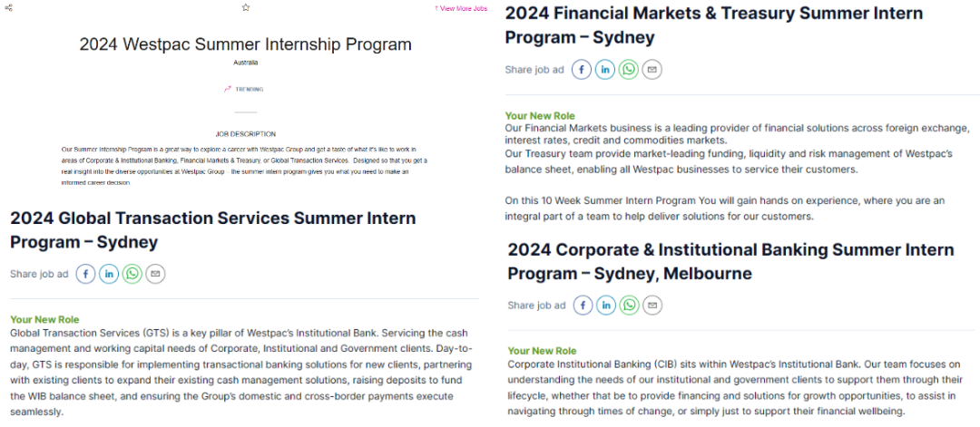Open 2024 Financial Markets & Treasury heading
This screenshot has height=427, width=980.
[714, 25]
